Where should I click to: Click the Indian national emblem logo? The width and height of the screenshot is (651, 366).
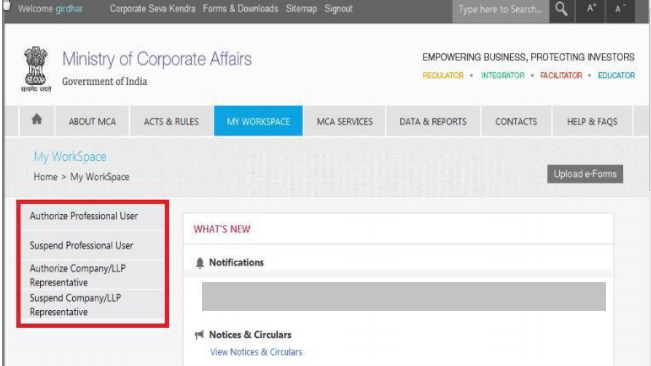click(36, 69)
